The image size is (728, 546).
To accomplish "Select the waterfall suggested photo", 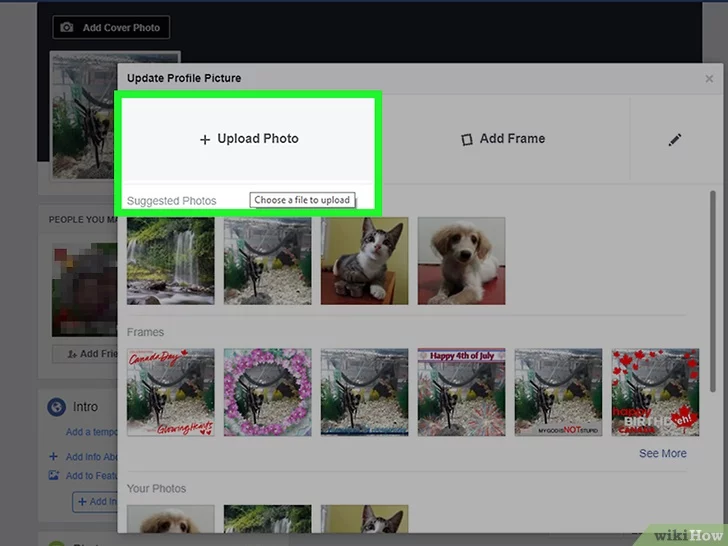I will (x=171, y=261).
